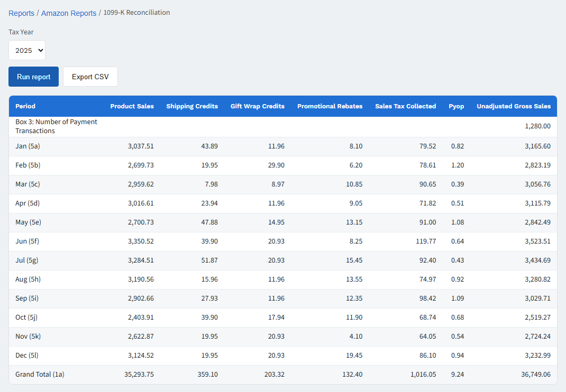Click the Run report button
Screen dimensions: 566x392
click(x=33, y=77)
